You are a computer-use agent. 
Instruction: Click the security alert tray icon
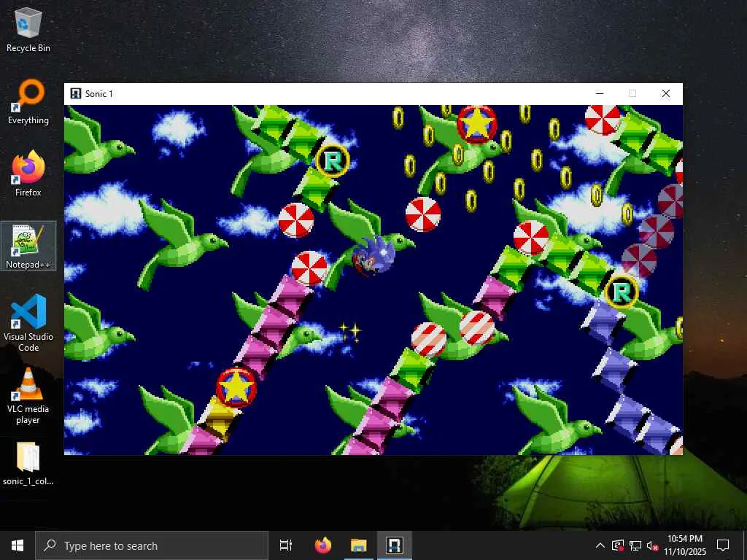click(618, 545)
